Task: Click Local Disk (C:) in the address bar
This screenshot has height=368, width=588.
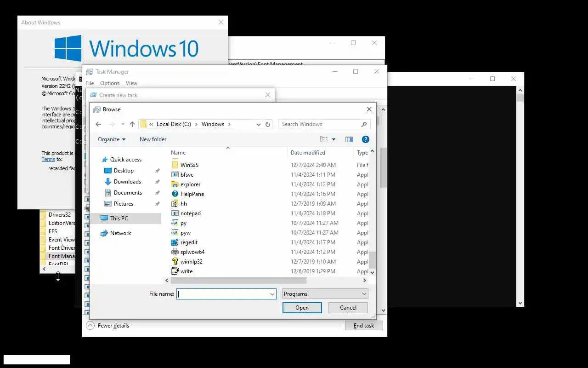Action: pos(174,124)
